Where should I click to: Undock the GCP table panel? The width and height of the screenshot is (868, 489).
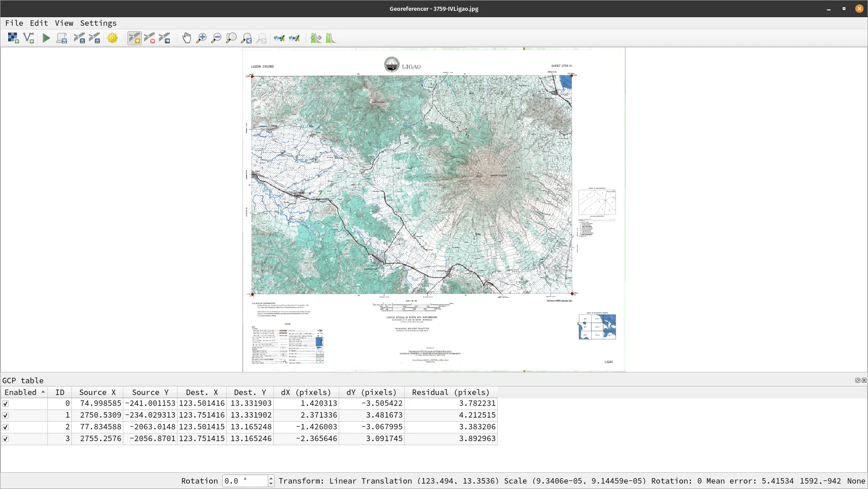[858, 381]
